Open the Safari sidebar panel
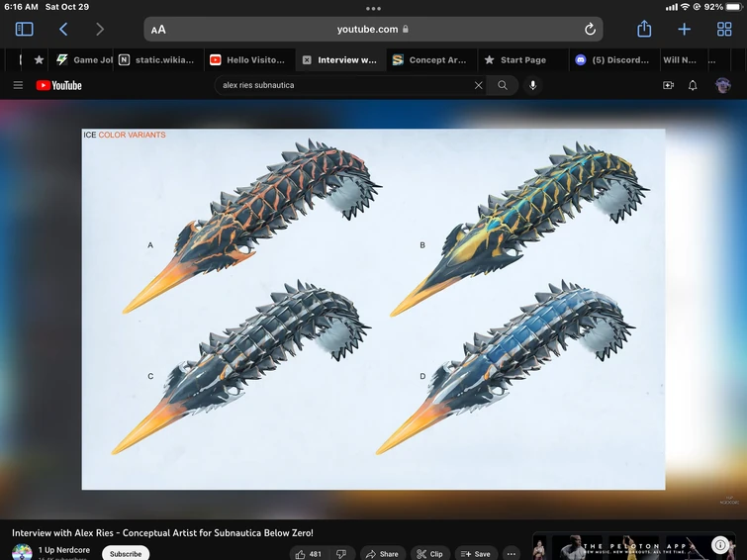 pyautogui.click(x=25, y=29)
